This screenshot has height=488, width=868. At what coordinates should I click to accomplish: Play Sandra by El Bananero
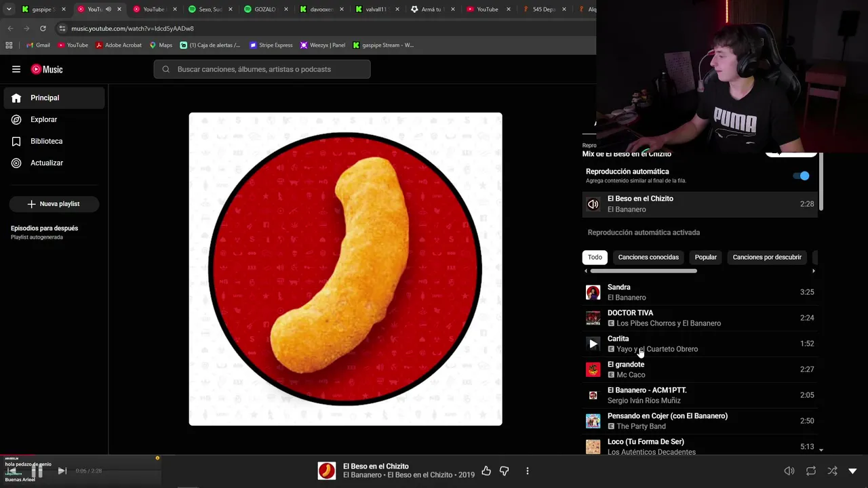(700, 292)
